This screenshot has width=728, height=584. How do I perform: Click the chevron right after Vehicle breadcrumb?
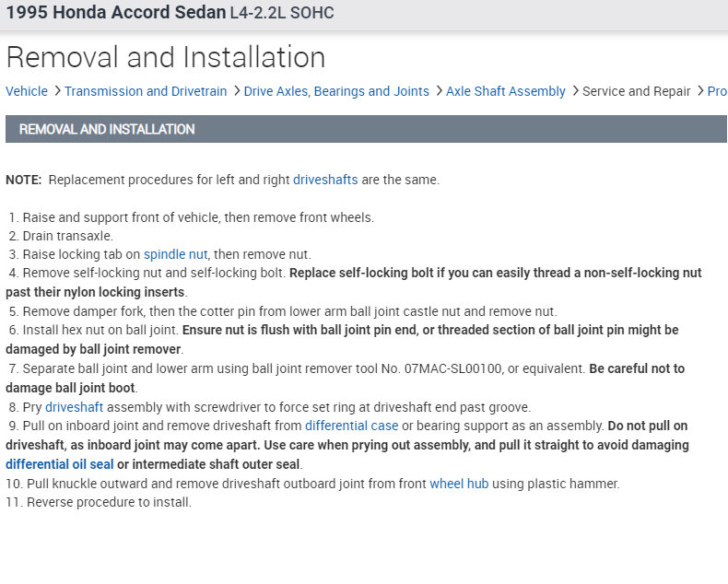[56, 91]
